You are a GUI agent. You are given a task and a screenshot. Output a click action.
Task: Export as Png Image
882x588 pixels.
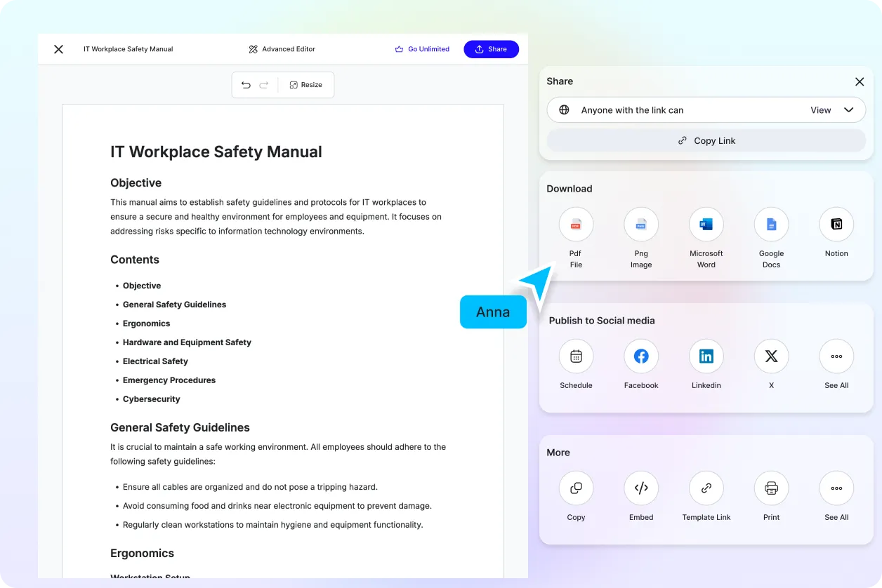pos(640,225)
